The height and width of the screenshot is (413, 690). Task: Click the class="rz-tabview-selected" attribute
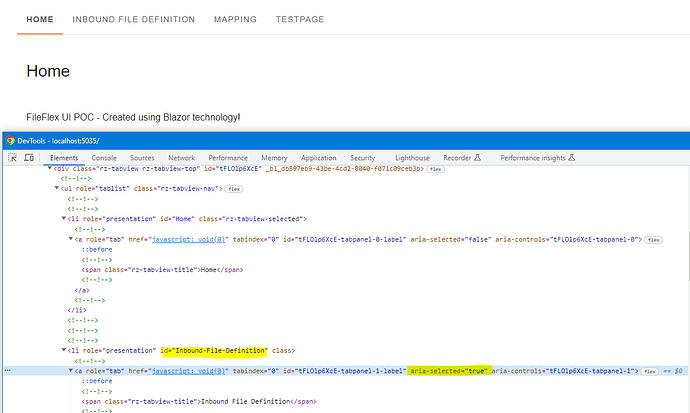coord(250,219)
